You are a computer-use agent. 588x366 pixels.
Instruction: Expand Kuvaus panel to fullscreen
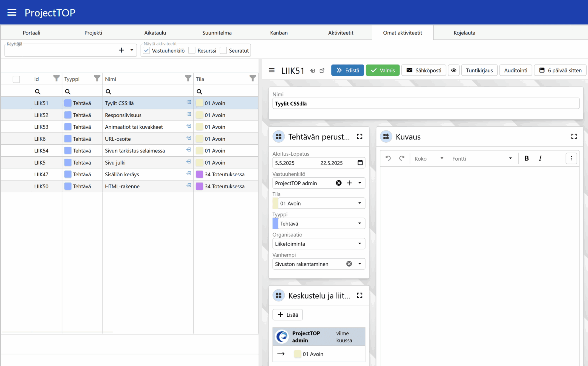pyautogui.click(x=574, y=137)
